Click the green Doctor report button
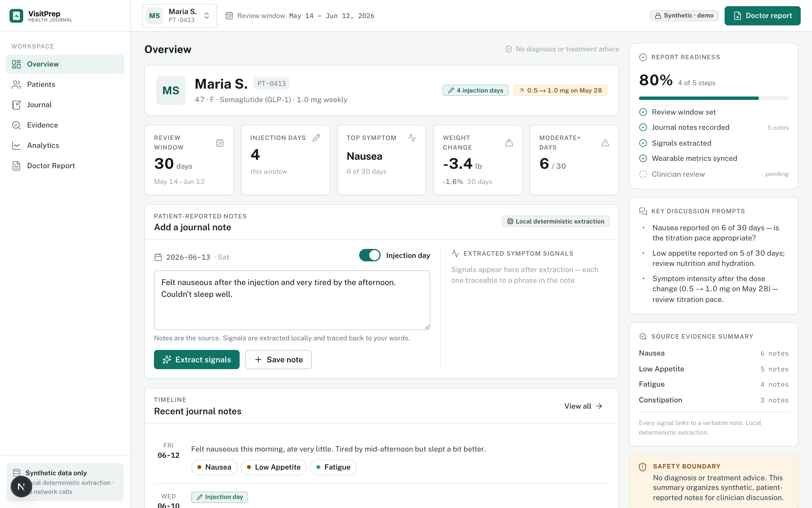This screenshot has height=508, width=812. [762, 16]
